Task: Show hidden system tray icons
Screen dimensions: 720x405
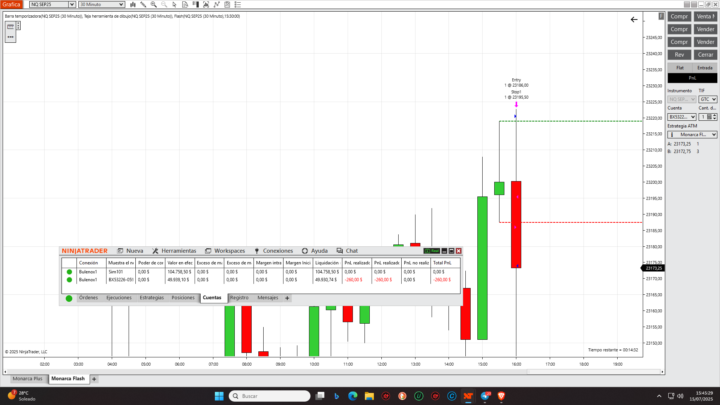Action: pyautogui.click(x=659, y=396)
